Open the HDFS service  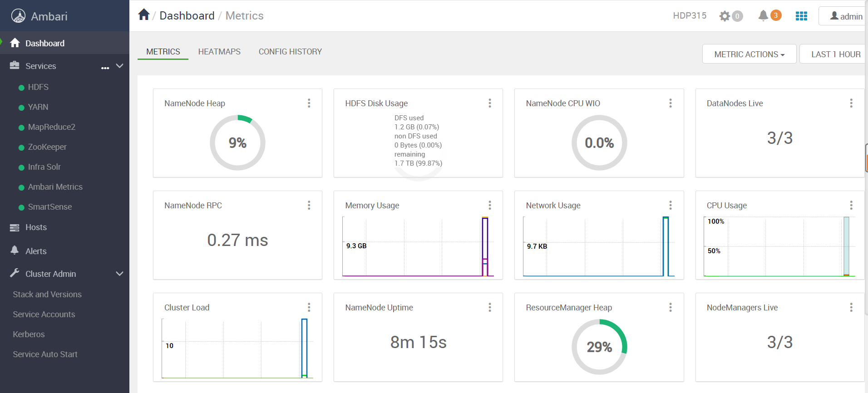click(x=38, y=87)
